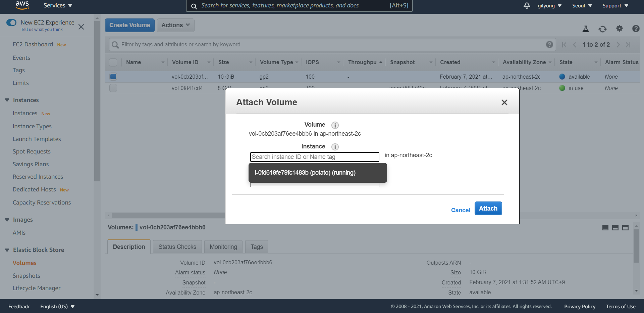Image resolution: width=644 pixels, height=313 pixels.
Task: Click Tell us what you think link
Action: [x=42, y=30]
